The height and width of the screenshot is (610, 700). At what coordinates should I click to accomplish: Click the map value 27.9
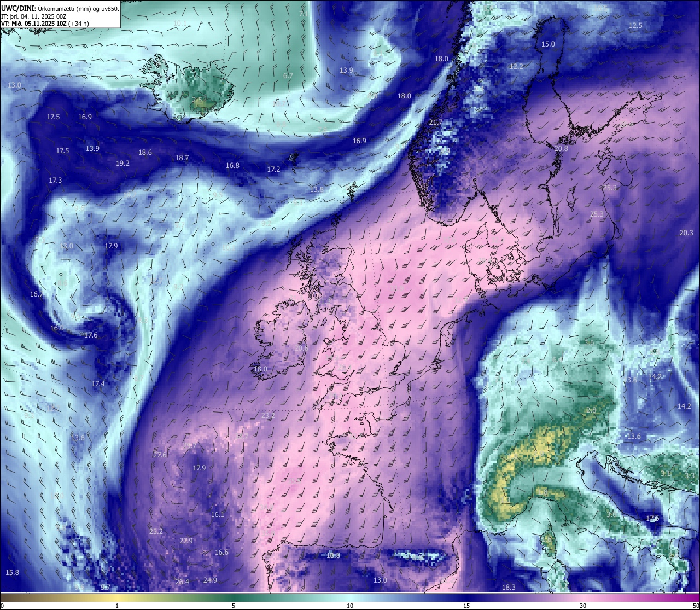186,541
